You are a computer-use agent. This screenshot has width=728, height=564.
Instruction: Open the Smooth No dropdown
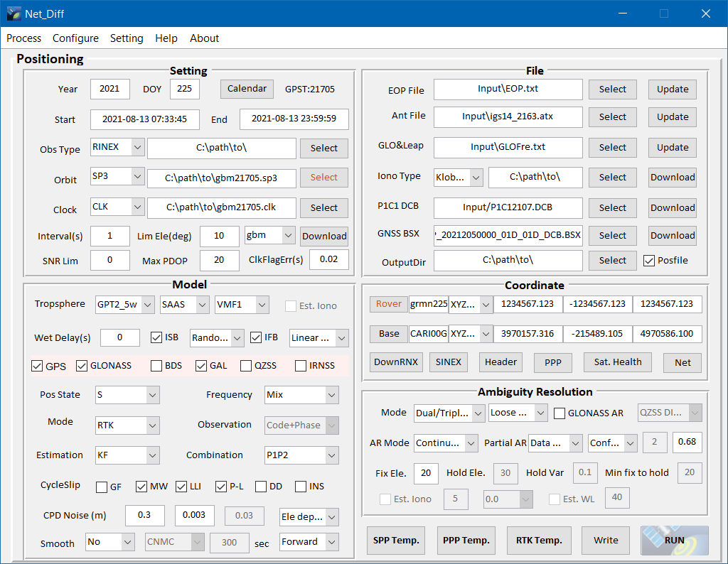point(110,542)
